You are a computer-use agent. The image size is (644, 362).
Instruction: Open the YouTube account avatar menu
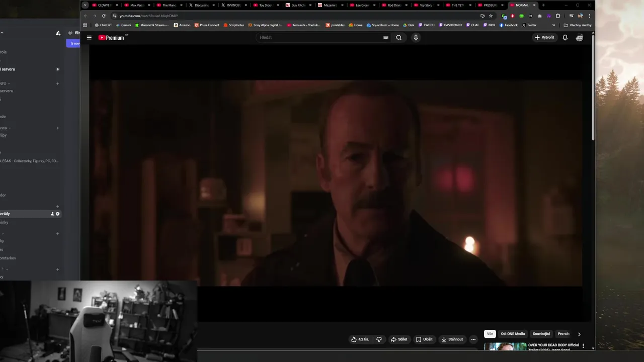tap(579, 38)
